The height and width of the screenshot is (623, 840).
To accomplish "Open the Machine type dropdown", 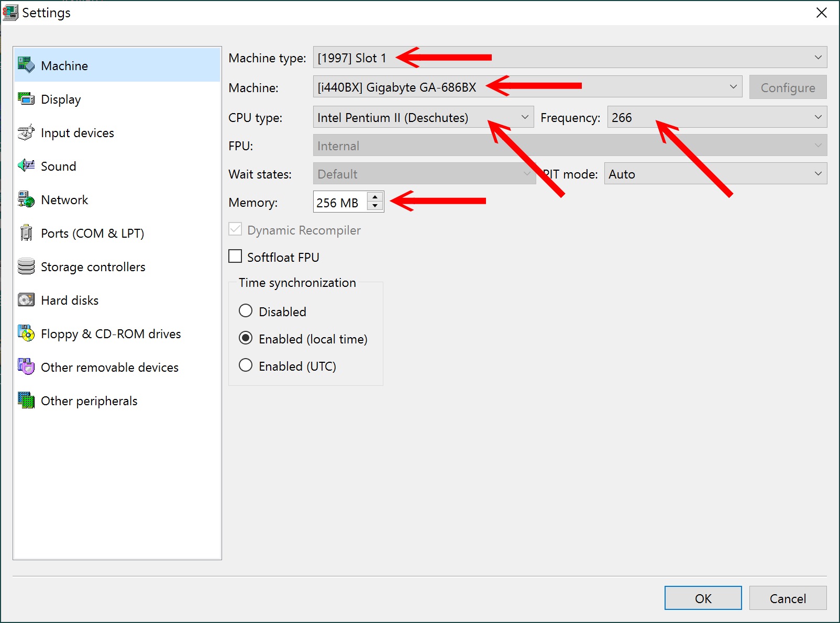I will [x=570, y=58].
